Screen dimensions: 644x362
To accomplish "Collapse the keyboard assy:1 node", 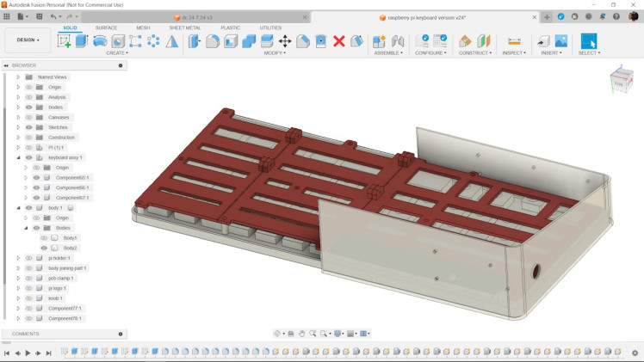I will coord(18,157).
